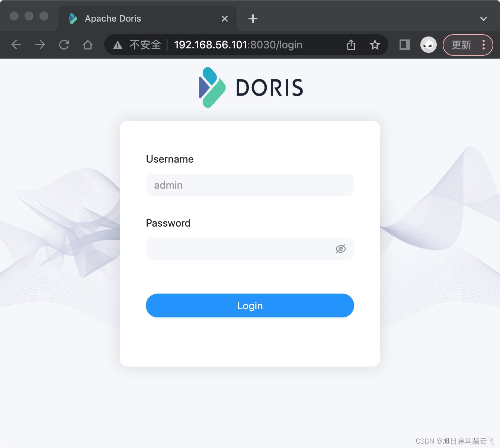Click the share icon in the address bar
The width and height of the screenshot is (500, 448).
[x=351, y=45]
